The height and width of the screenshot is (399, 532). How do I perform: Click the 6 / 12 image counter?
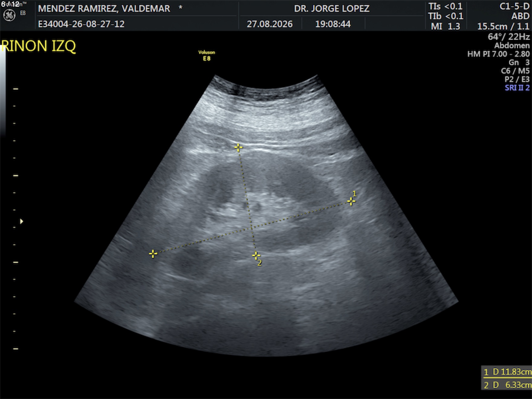pyautogui.click(x=10, y=4)
